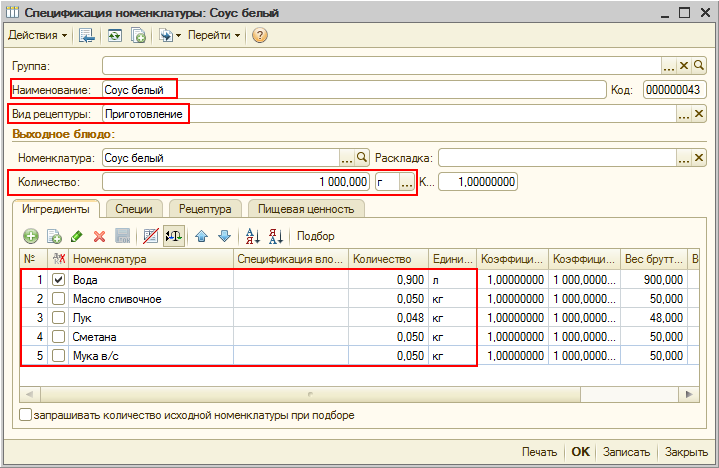
Task: Click the green add row icon
Action: click(31, 236)
